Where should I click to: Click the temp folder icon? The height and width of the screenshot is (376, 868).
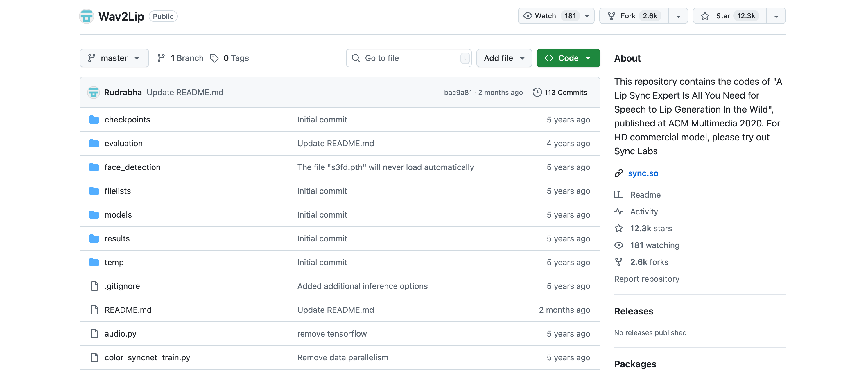point(94,262)
